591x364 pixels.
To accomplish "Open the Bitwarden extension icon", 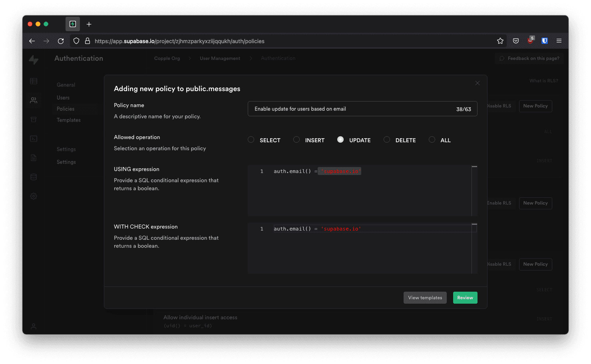I will (544, 41).
